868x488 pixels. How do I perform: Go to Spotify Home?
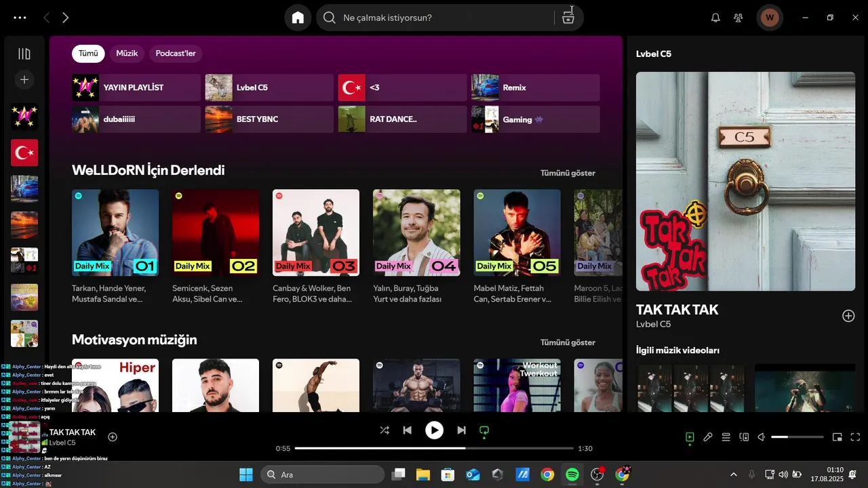[x=298, y=18]
